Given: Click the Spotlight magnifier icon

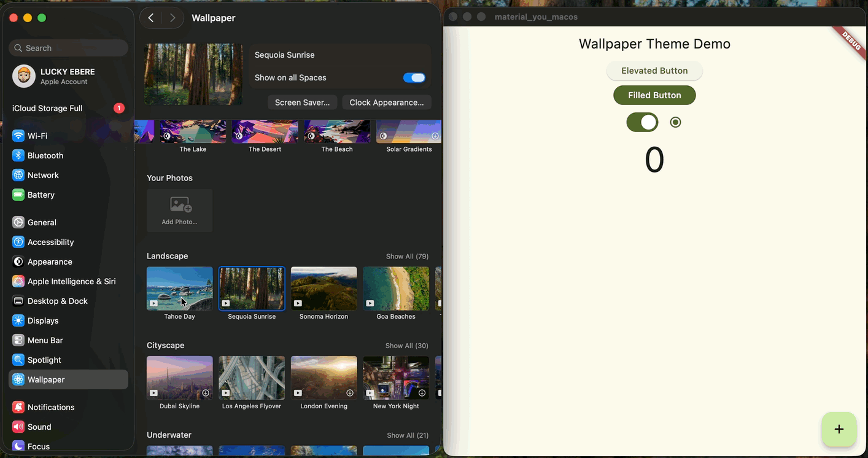Looking at the screenshot, I should (x=18, y=360).
